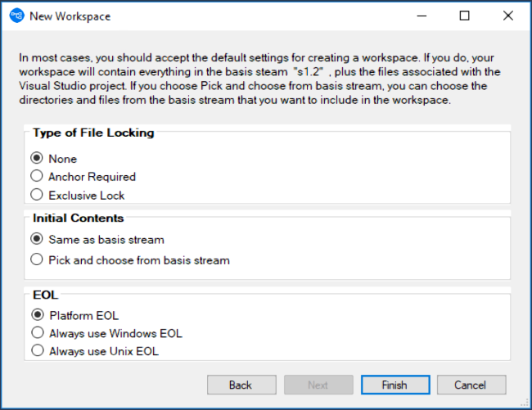Enable the Exclusive Lock option
The height and width of the screenshot is (410, 532).
36,196
